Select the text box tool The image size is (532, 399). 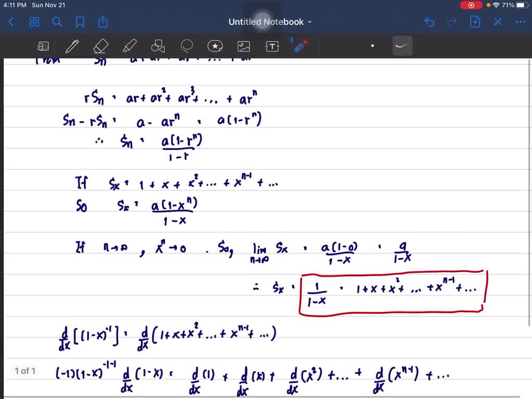point(272,46)
